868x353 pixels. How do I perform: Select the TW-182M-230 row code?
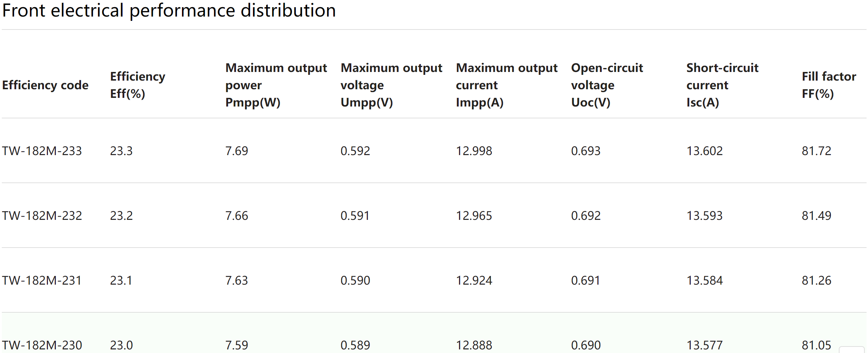[x=42, y=345]
